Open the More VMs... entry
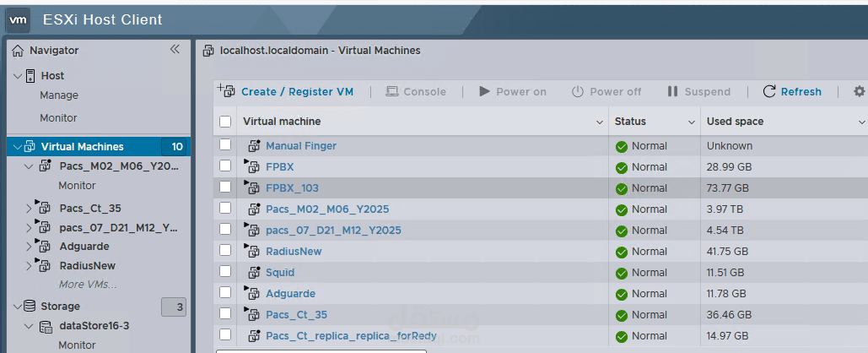Viewport: 868px width, 353px height. [88, 285]
